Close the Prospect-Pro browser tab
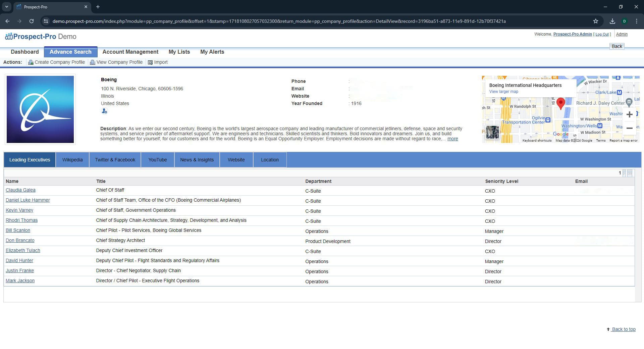This screenshot has height=349, width=644. pos(86,7)
